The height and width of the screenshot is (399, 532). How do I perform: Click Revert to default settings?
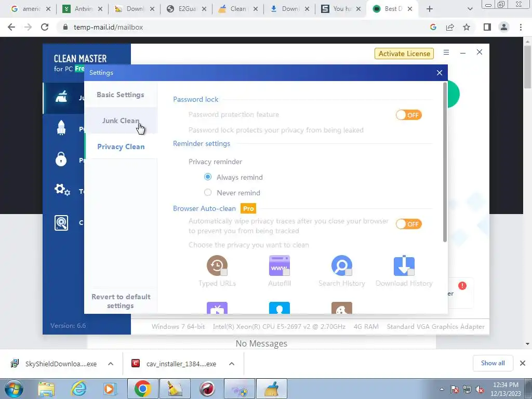coord(121,301)
